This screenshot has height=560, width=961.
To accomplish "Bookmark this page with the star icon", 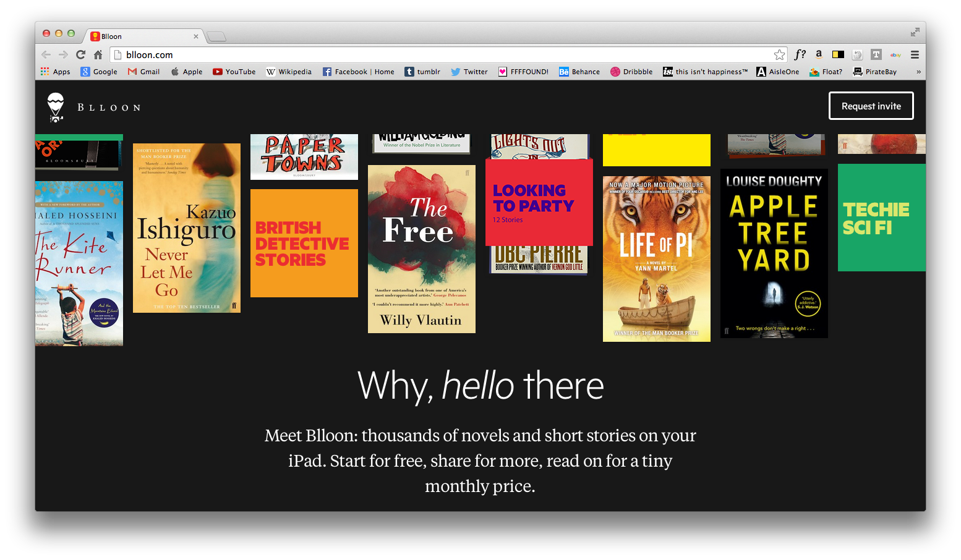I will 779,54.
